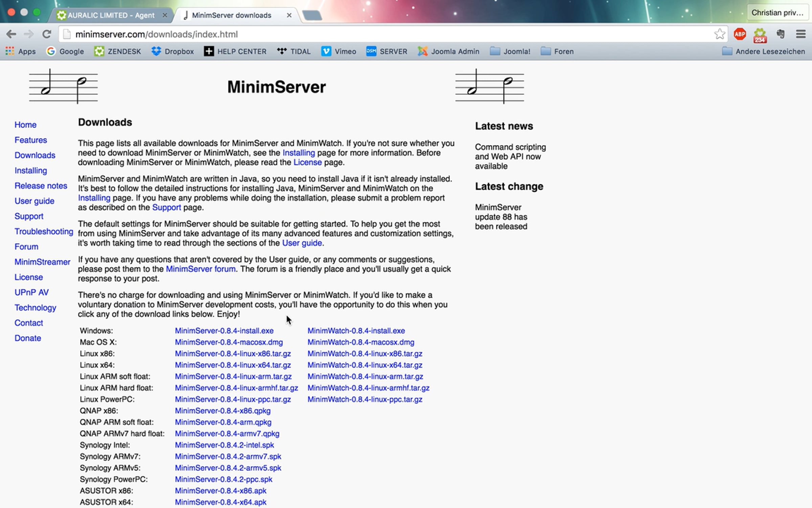Open the Apps grid shortcut
Viewport: 812px width, 508px height.
[21, 51]
